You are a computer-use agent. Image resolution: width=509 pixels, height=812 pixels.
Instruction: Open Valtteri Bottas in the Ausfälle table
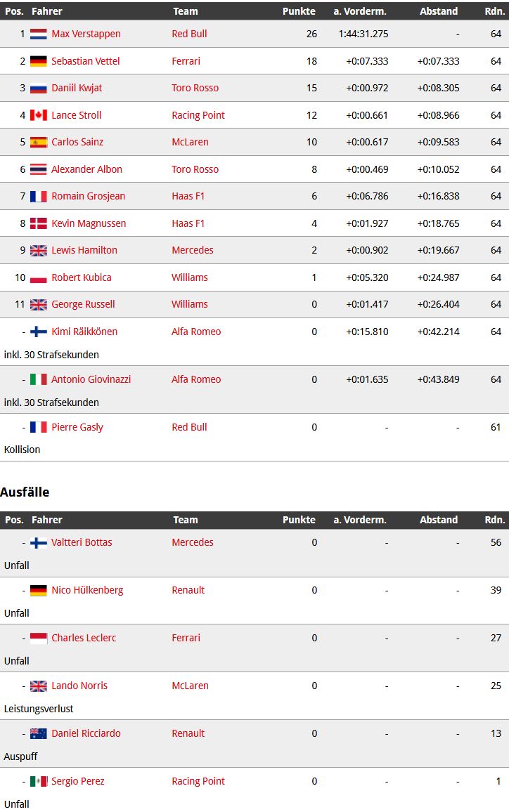[82, 542]
